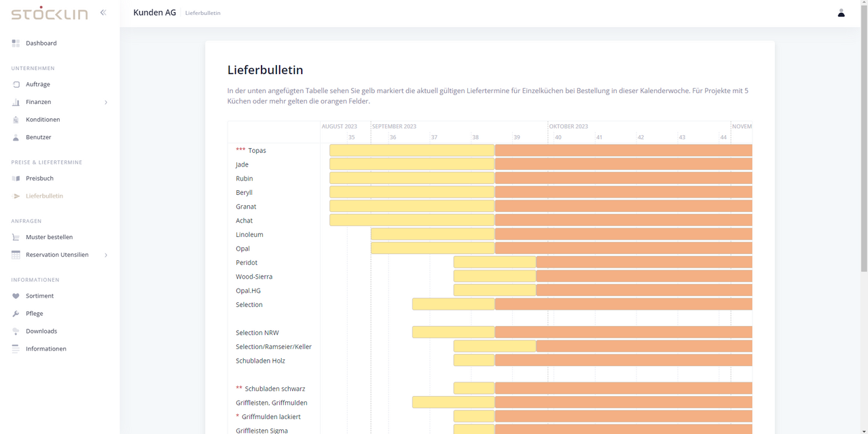This screenshot has height=434, width=868.
Task: Click Opal row label
Action: (242, 249)
